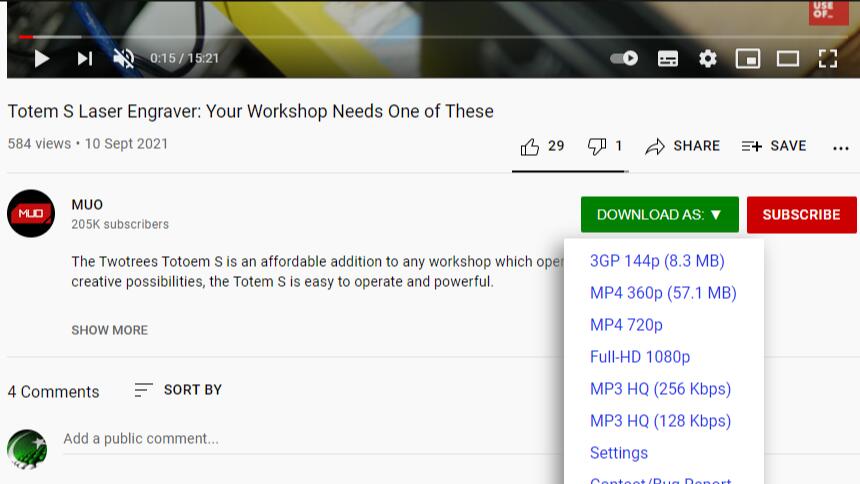Skip to next video in the player
Screen dimensions: 860x484
(x=84, y=58)
